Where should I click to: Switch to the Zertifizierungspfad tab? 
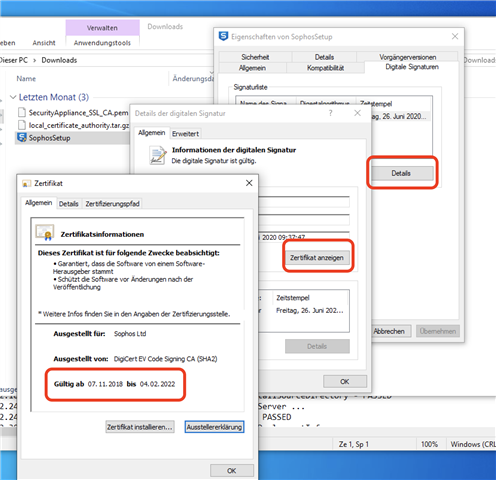point(112,204)
